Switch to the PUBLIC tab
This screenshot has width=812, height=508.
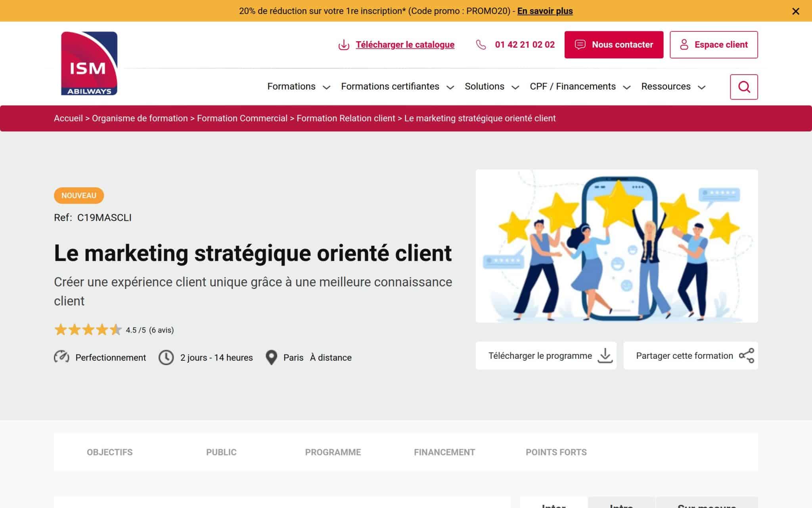pyautogui.click(x=221, y=452)
